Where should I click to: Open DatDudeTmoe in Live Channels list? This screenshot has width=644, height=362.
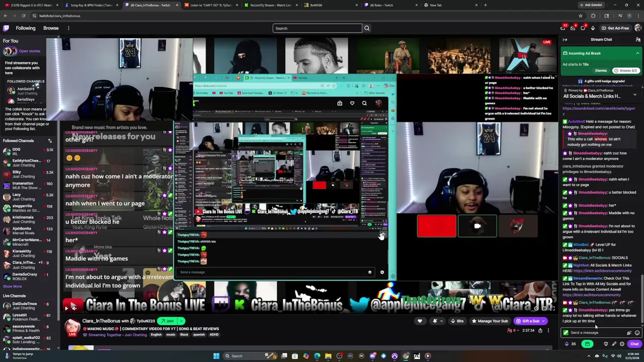coord(29,306)
